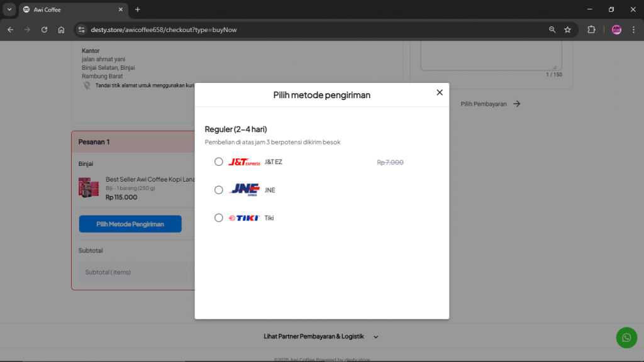This screenshot has width=644, height=362.
Task: Click the jalan ahmat yani address line
Action: pos(103,59)
